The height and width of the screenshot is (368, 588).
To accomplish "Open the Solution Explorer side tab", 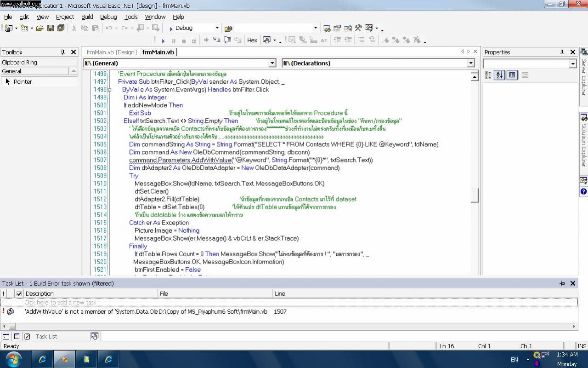I will (583, 140).
